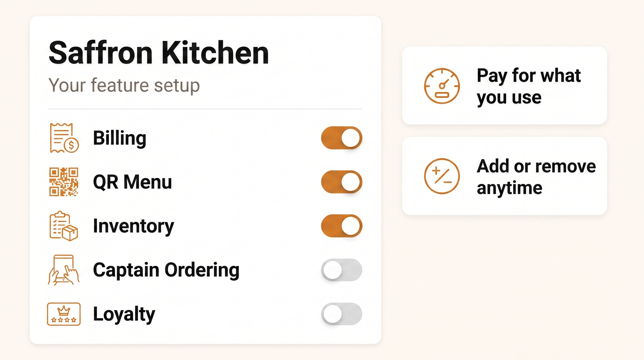The width and height of the screenshot is (644, 360).
Task: Click the Captain Ordering tablet icon
Action: 64,270
